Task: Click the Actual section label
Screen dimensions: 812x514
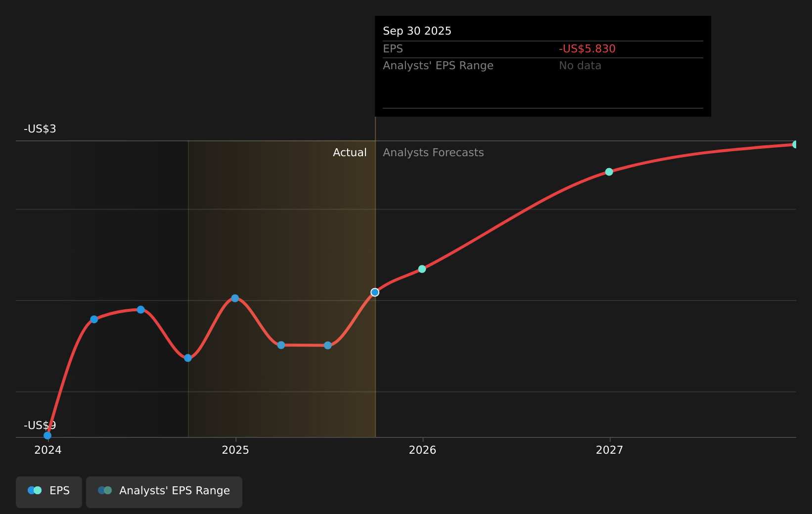Action: point(350,153)
